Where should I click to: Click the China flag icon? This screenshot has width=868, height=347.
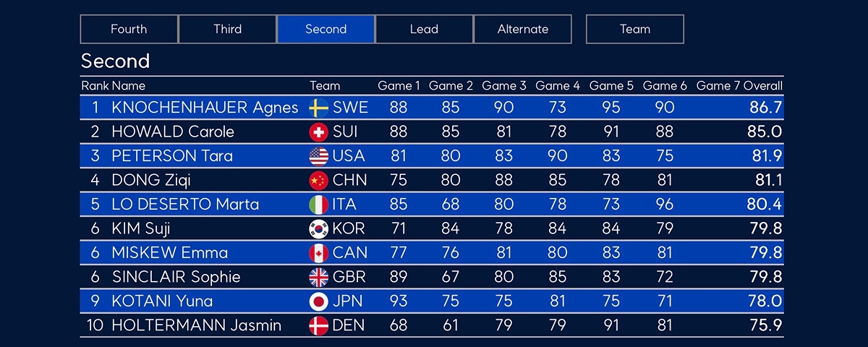point(318,180)
